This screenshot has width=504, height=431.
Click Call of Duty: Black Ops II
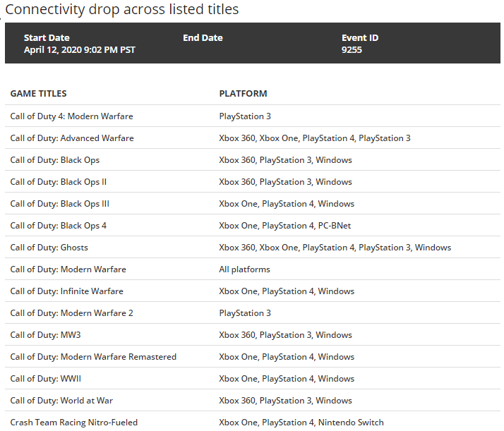[x=59, y=182]
